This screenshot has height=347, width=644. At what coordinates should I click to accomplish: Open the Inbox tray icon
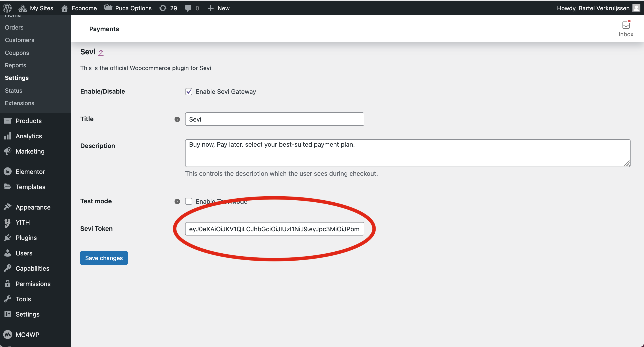(626, 25)
